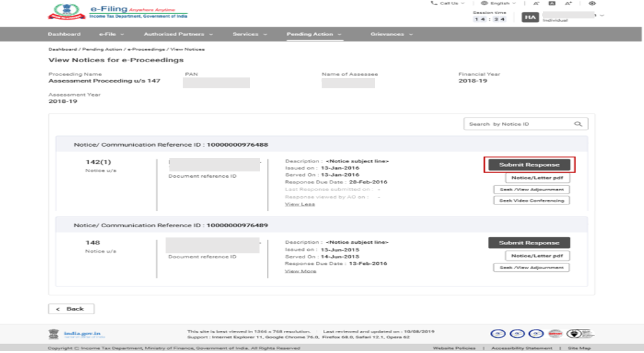Screen dimensions: 644x353
Task: Open the English language dropdown
Action: (498, 4)
